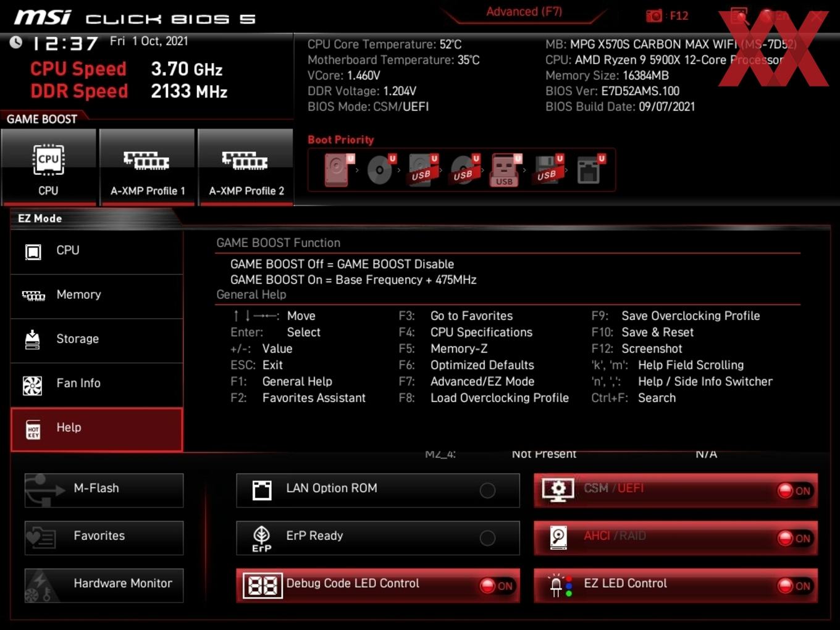Click the 12:37 clock time
840x630 pixels.
(65, 43)
